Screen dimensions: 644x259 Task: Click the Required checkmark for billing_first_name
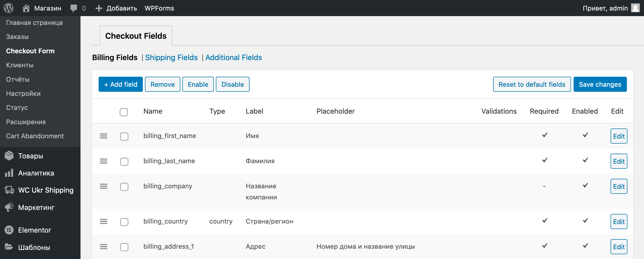coord(545,135)
